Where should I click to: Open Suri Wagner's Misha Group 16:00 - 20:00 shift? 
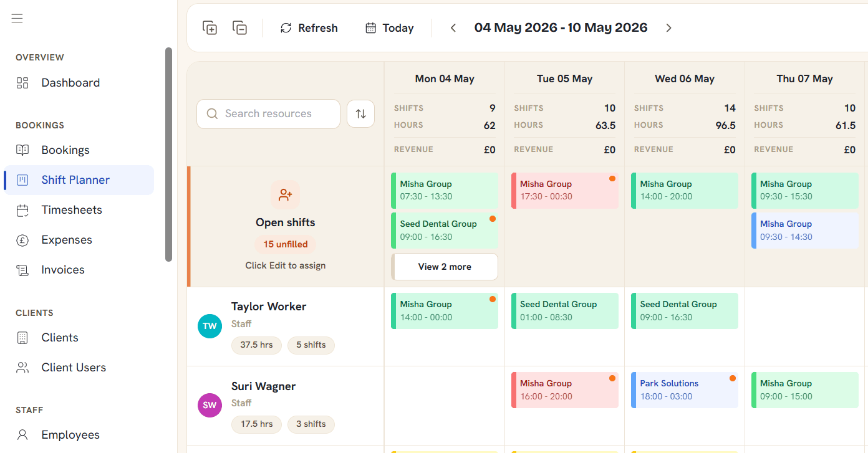coord(565,390)
